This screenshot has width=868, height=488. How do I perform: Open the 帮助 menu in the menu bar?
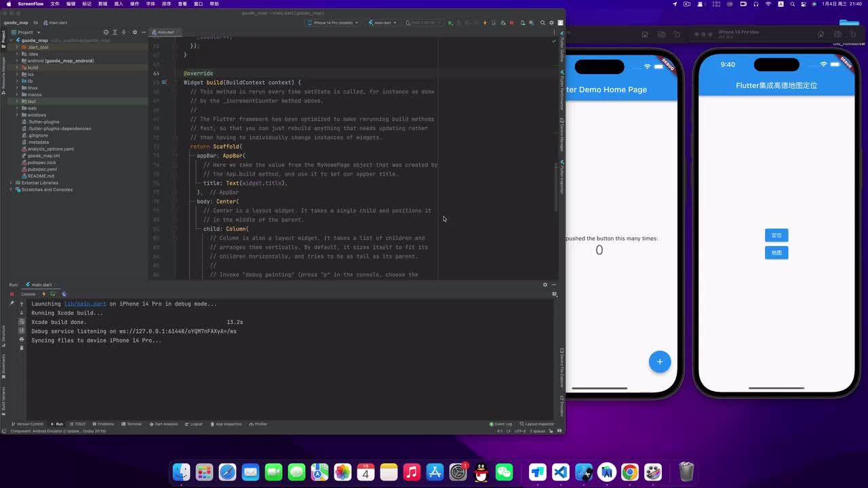pyautogui.click(x=214, y=4)
